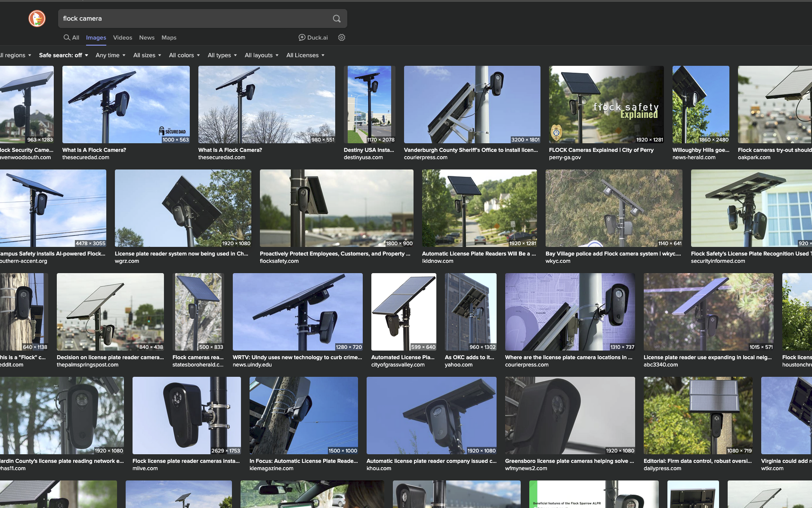Open the Palm Springs Post 840 × 438 image

(x=110, y=312)
